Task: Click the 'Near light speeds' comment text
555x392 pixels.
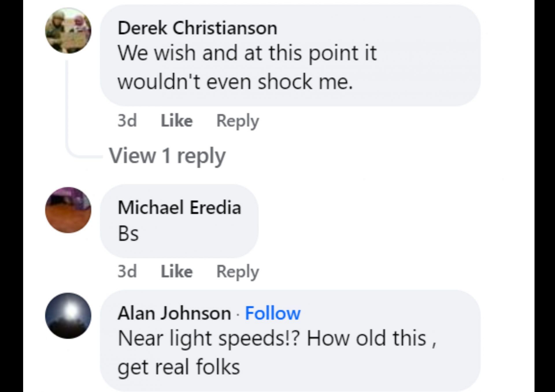Action: pos(277,338)
